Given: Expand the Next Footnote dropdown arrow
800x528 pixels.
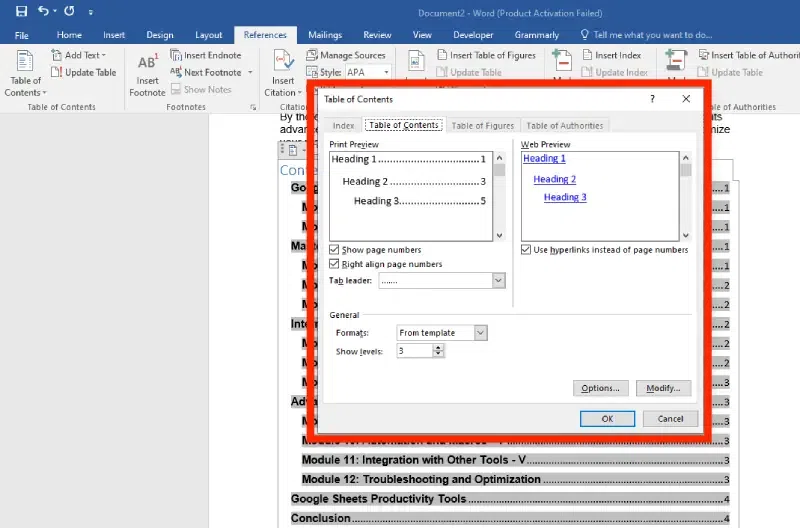Looking at the screenshot, I should [250, 72].
